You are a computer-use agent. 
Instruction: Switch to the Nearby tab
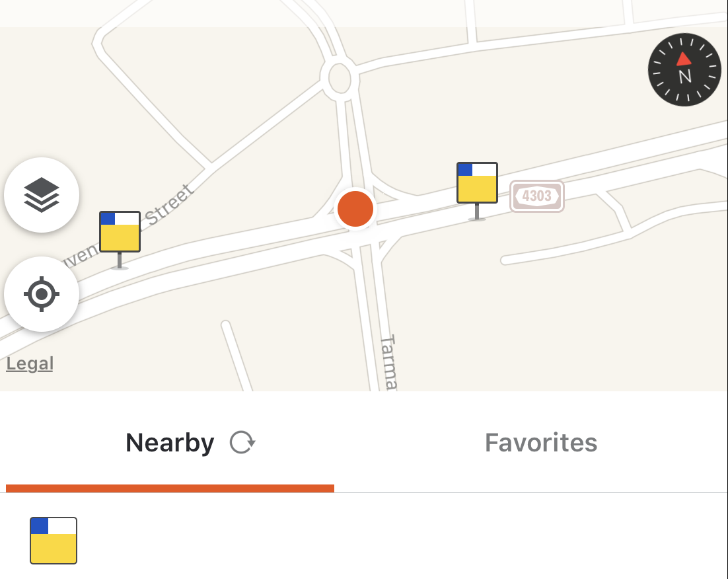170,442
